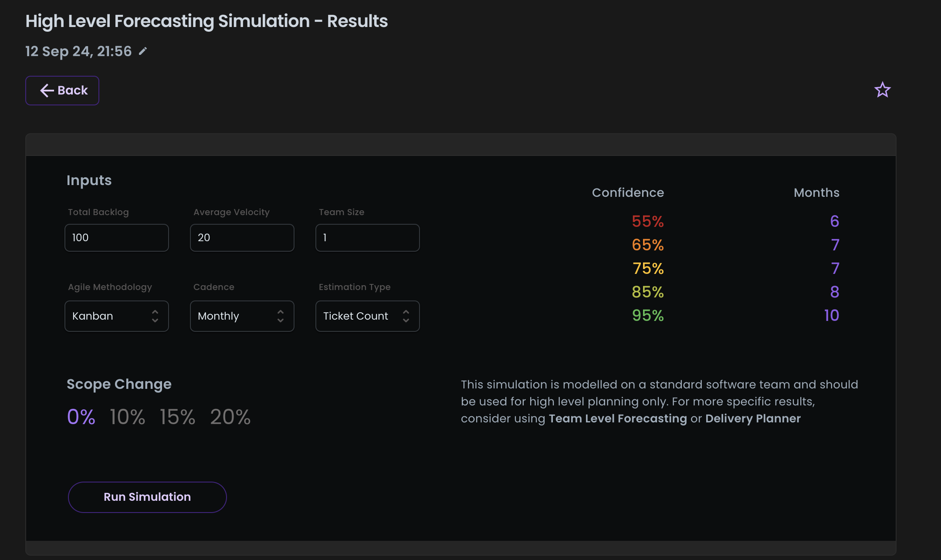Click the 10 months result value
941x560 pixels.
coord(831,315)
